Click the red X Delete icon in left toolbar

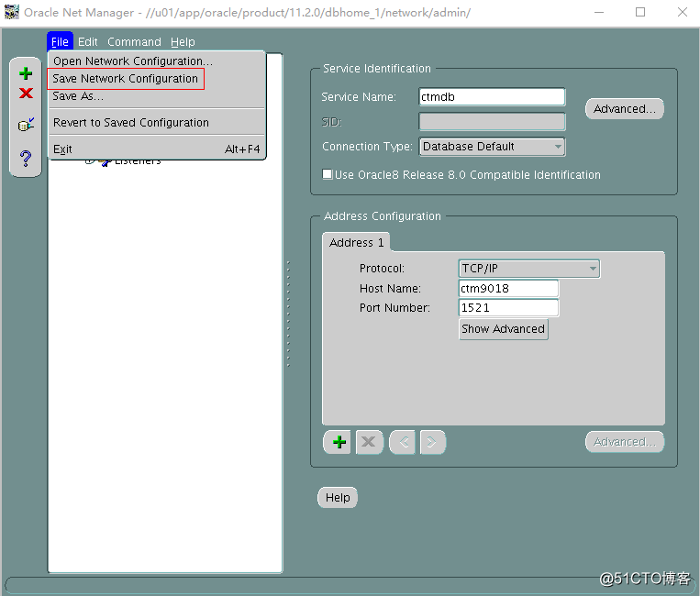pos(26,94)
